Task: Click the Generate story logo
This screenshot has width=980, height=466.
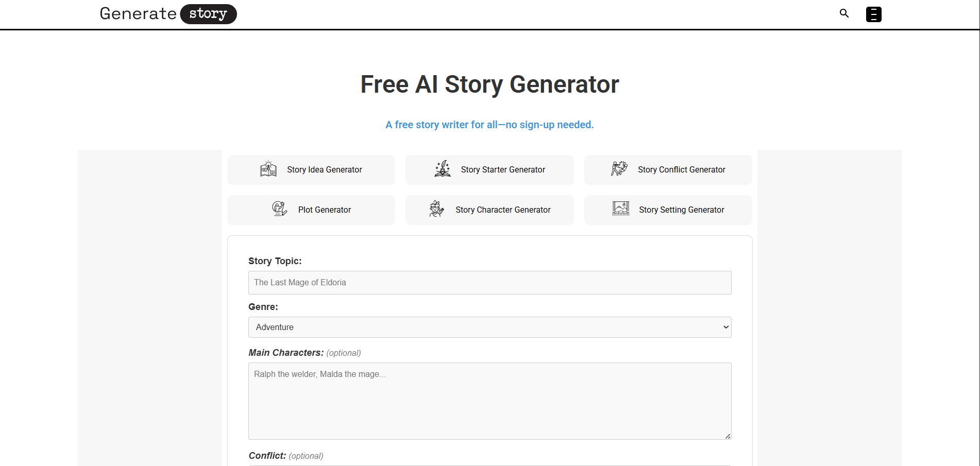Action: (168, 14)
